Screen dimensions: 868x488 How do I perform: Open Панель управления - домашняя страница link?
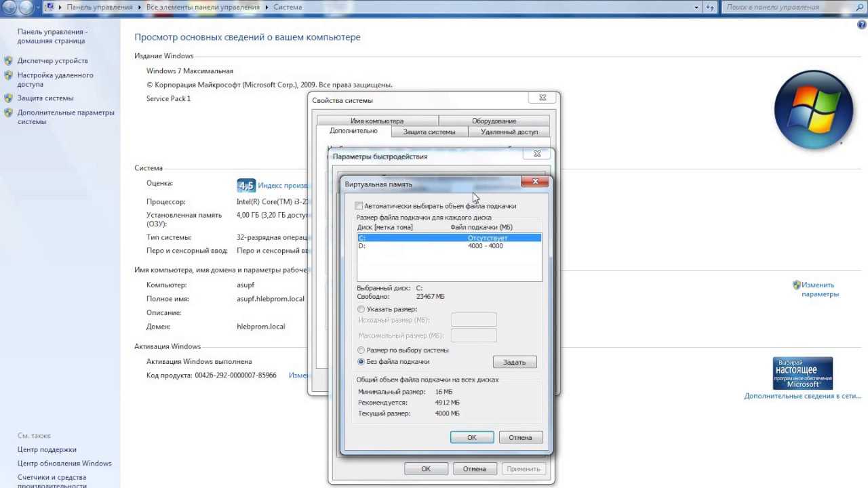coord(52,36)
